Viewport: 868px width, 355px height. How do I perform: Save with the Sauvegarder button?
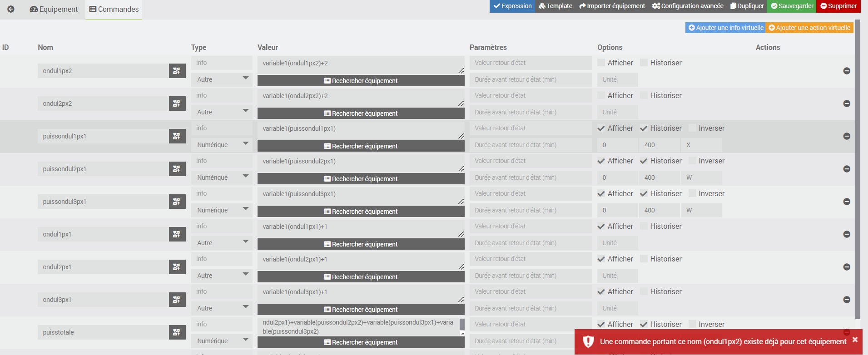(x=792, y=6)
